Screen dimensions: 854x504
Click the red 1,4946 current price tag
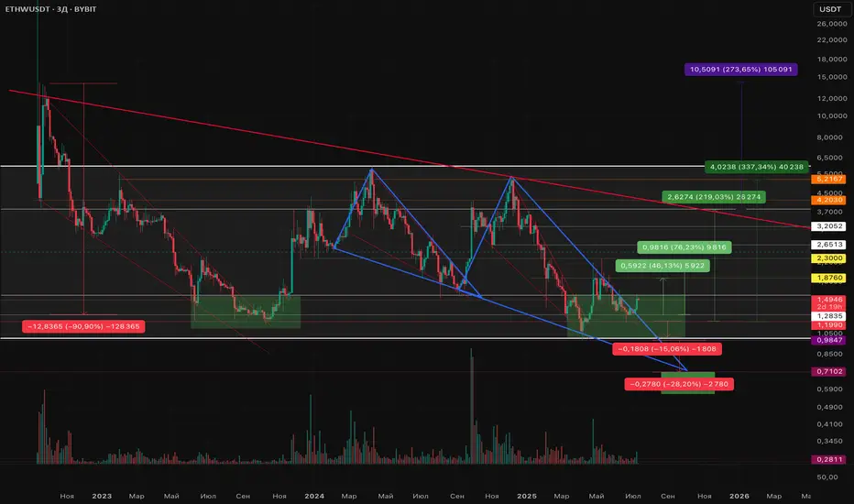click(828, 300)
